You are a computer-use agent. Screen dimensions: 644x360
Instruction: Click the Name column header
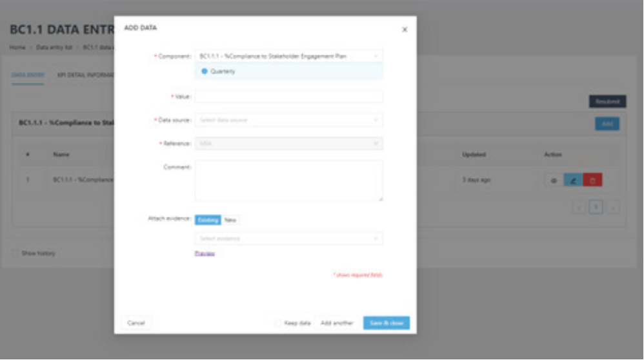[61, 155]
